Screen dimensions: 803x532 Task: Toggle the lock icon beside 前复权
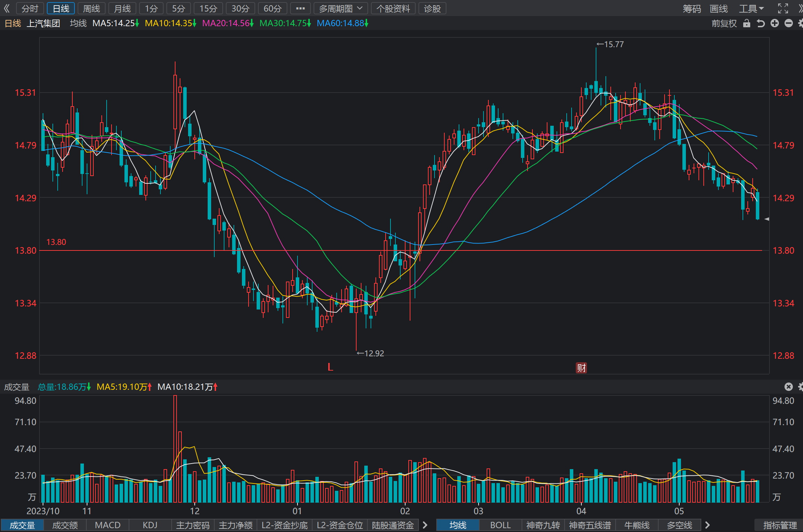(747, 23)
